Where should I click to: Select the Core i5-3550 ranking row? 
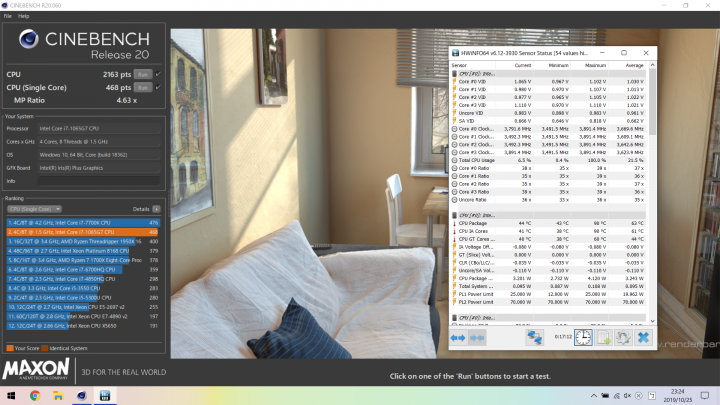[83, 288]
